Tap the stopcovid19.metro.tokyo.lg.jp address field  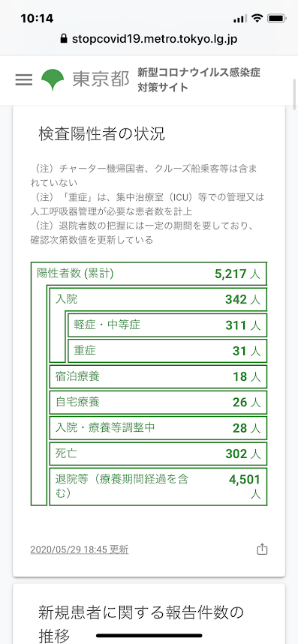click(x=149, y=39)
